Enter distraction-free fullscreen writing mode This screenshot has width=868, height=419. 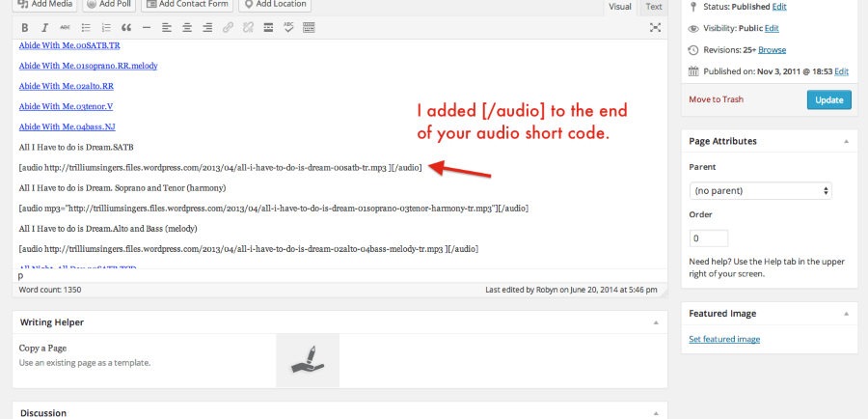coord(655,28)
